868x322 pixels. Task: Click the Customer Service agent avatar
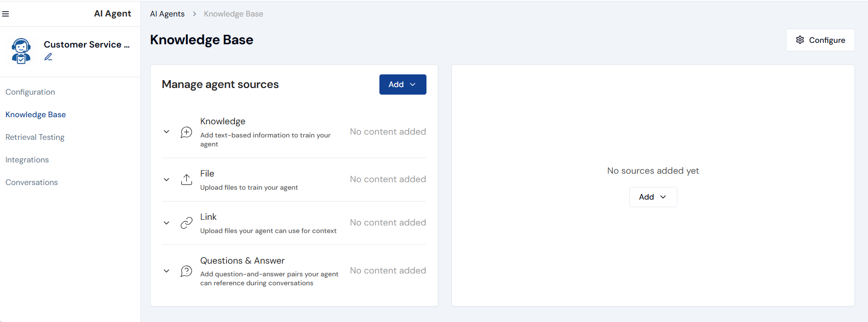[21, 51]
